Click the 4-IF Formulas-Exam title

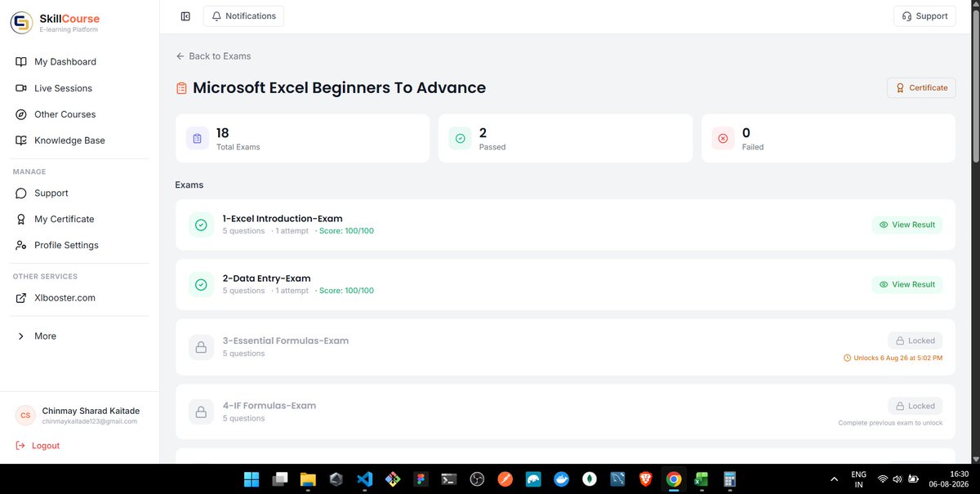pos(269,406)
